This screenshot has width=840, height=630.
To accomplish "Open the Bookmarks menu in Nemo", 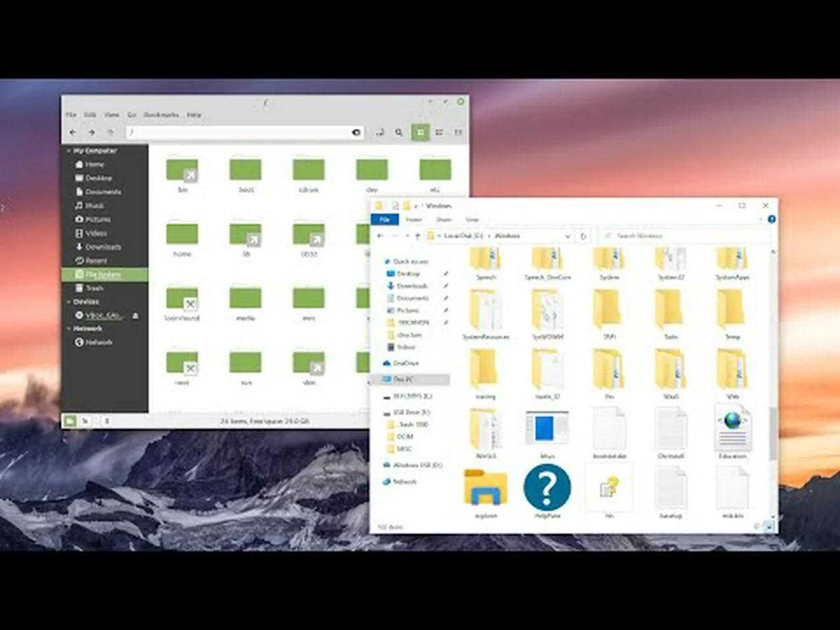I will (161, 114).
